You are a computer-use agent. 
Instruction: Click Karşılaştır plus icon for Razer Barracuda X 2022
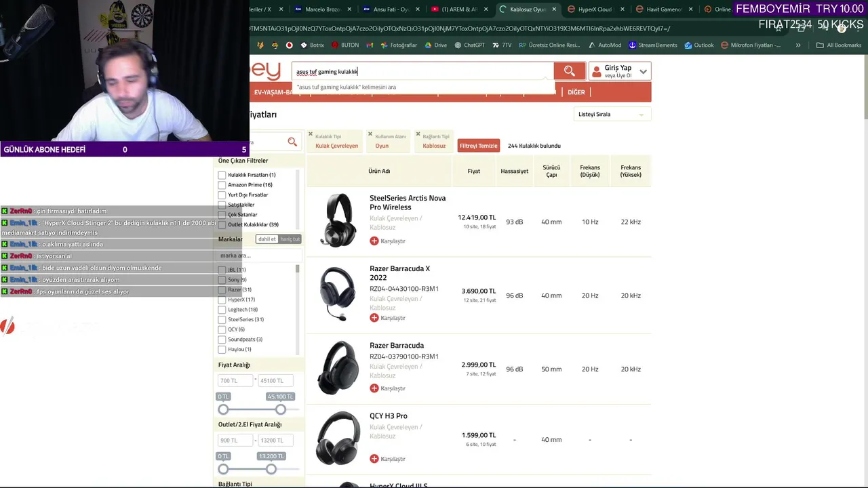tap(374, 318)
